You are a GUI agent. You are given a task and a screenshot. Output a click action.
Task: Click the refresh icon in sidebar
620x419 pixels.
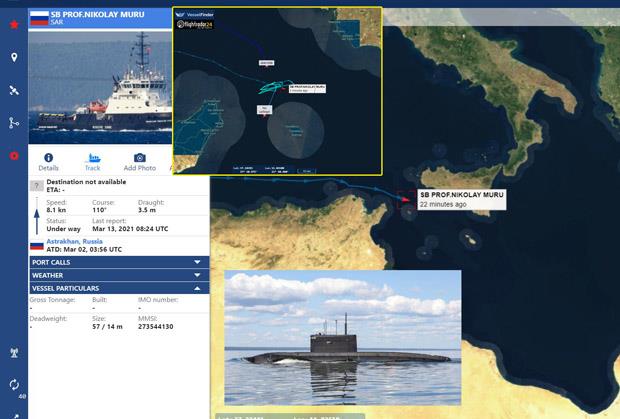(14, 385)
